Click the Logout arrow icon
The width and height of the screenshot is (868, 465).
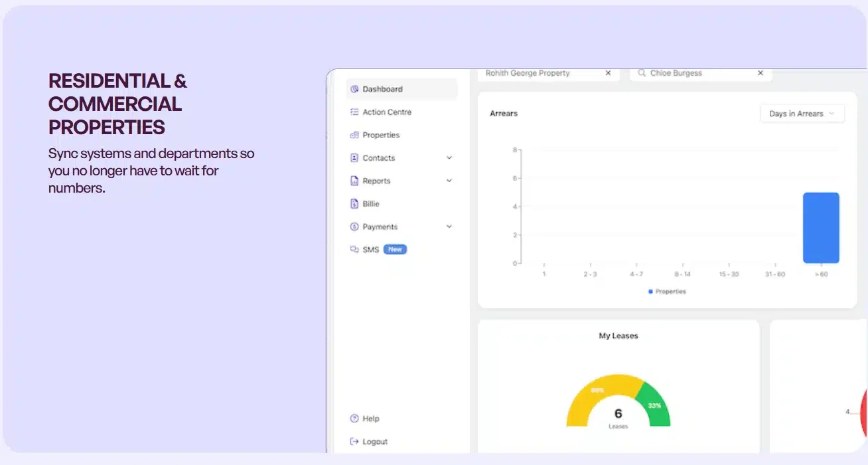(354, 442)
